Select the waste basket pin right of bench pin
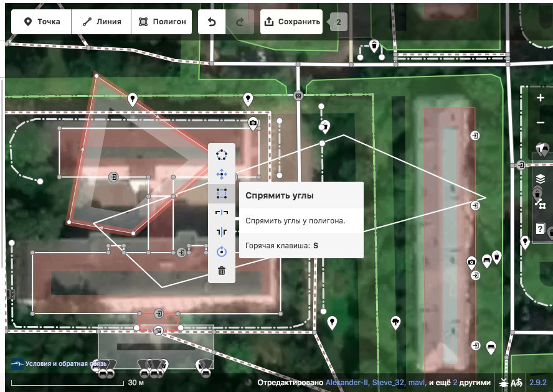Image resolution: width=553 pixels, height=392 pixels. pyautogui.click(x=496, y=256)
